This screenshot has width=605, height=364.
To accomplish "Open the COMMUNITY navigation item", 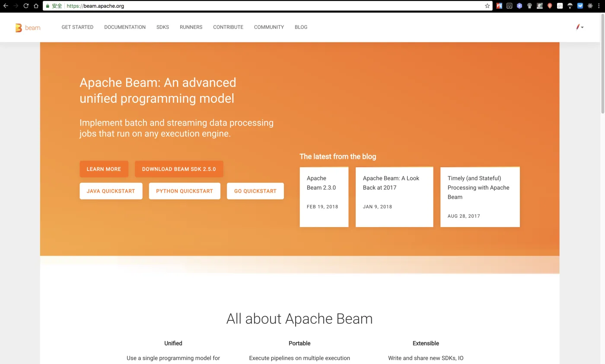I will (x=269, y=27).
